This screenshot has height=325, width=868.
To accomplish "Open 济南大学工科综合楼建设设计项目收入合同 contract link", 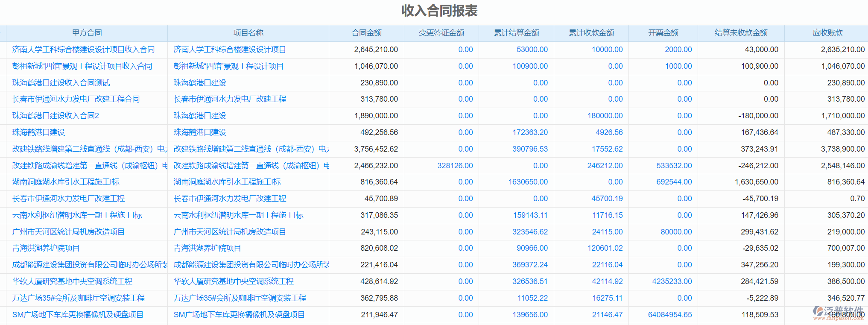I will click(83, 50).
